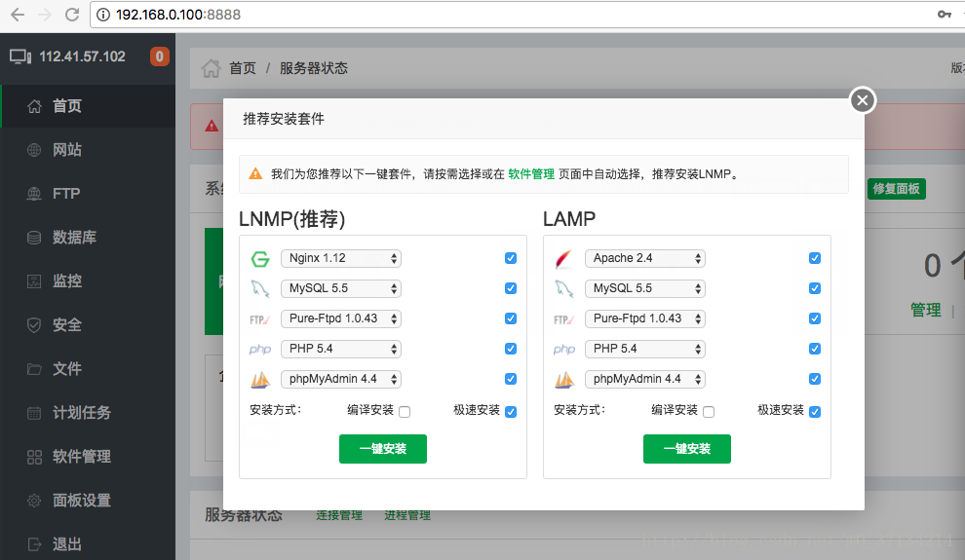Open 面板设置 in the sidebar

[88, 501]
